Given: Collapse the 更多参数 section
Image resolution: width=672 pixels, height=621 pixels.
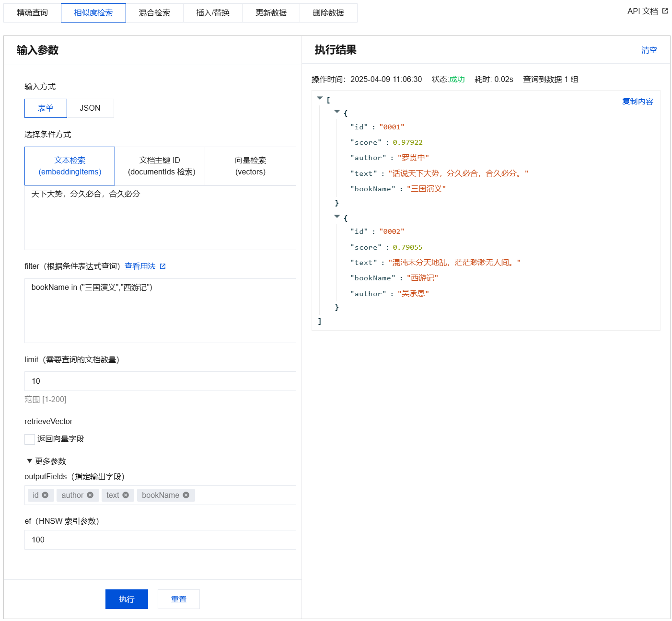Looking at the screenshot, I should pyautogui.click(x=30, y=461).
